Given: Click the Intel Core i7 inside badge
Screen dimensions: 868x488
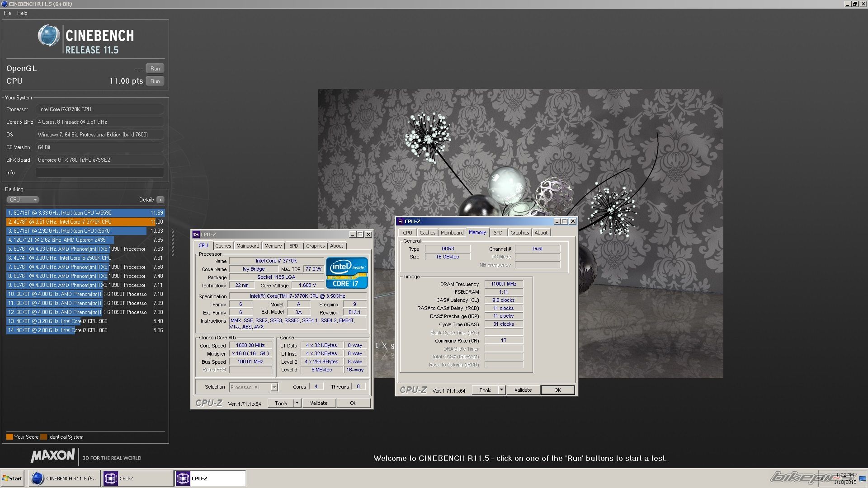Looking at the screenshot, I should point(347,273).
